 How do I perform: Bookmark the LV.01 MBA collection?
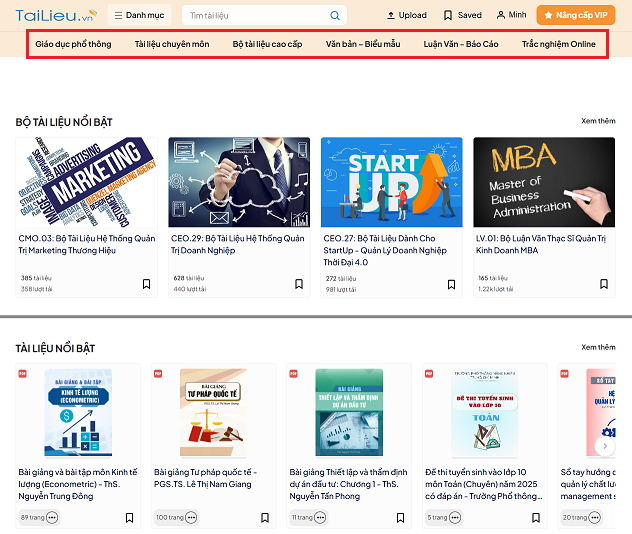click(604, 284)
